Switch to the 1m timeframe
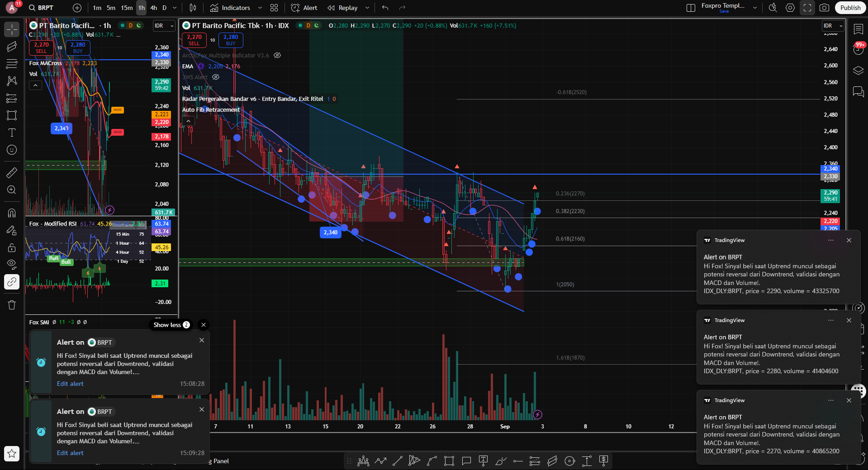Viewport: 868px width, 470px height. [97, 8]
